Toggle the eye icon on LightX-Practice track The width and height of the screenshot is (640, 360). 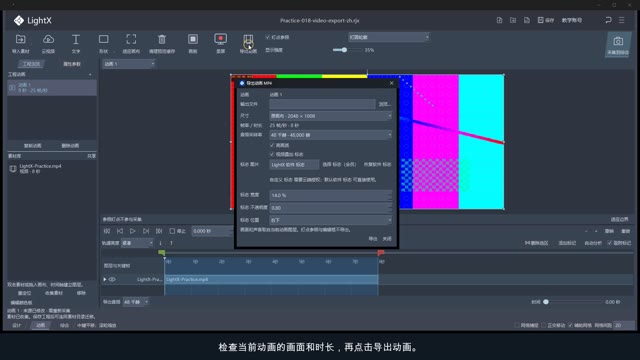112,280
